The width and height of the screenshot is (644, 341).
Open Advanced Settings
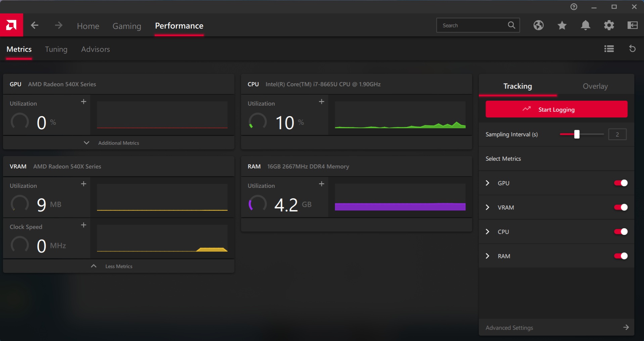click(x=556, y=327)
